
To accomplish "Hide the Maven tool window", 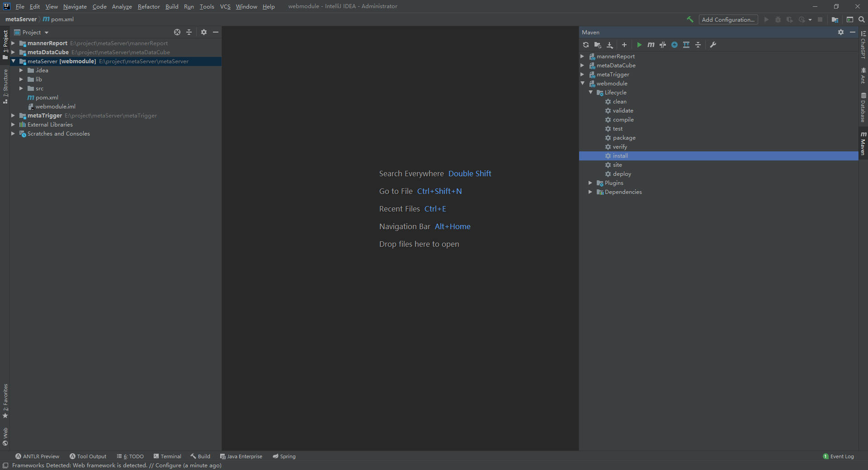I will (853, 32).
